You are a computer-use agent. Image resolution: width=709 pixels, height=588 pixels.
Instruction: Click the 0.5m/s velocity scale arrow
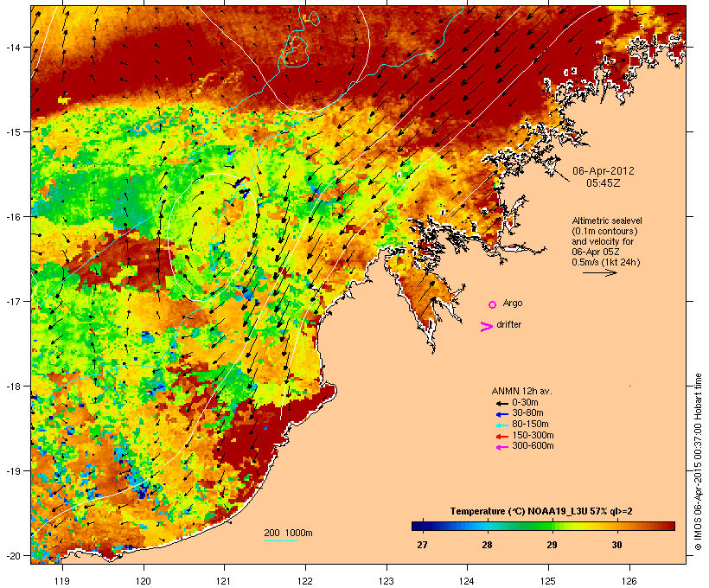[x=599, y=272]
